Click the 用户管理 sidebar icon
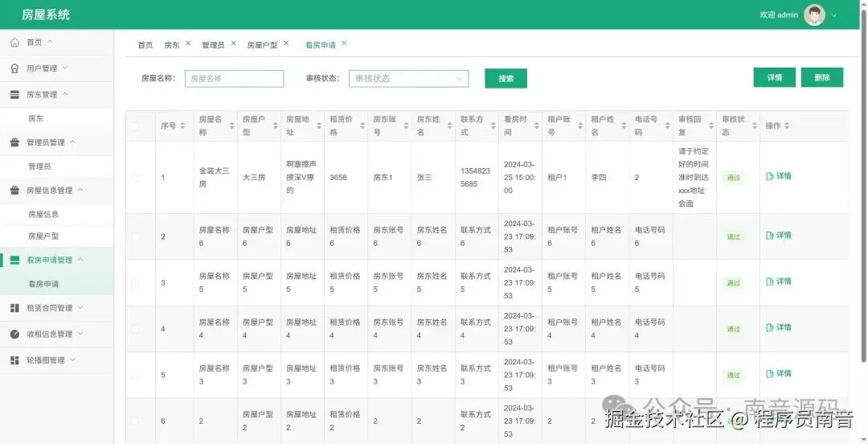 (15, 68)
